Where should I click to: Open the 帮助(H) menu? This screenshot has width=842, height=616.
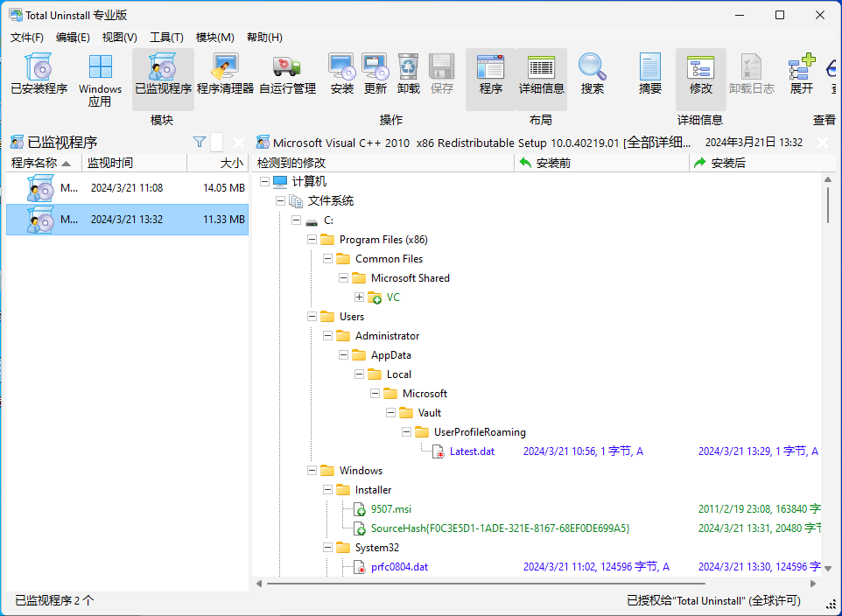point(264,37)
